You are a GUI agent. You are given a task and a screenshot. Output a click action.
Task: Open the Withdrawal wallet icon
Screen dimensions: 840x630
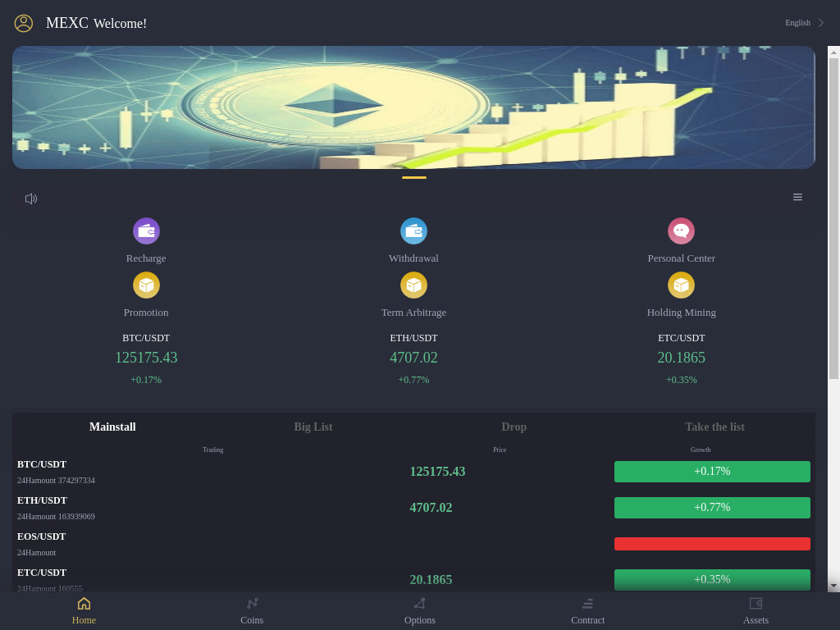pyautogui.click(x=413, y=231)
